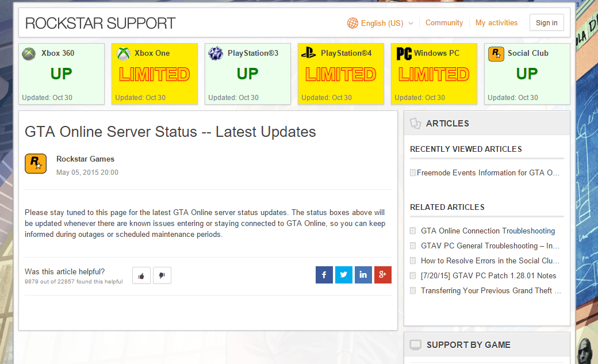The height and width of the screenshot is (364, 598).
Task: Open the Community link
Action: click(x=444, y=22)
